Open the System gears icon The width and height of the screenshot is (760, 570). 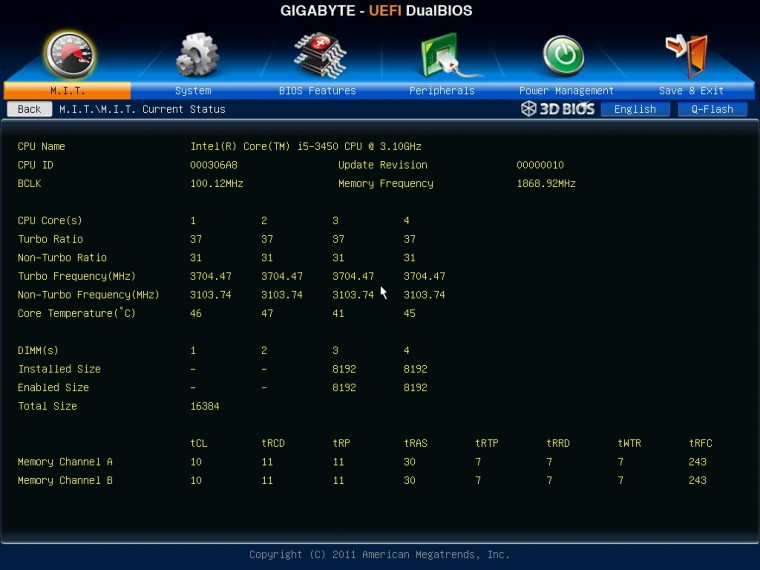pyautogui.click(x=197, y=55)
